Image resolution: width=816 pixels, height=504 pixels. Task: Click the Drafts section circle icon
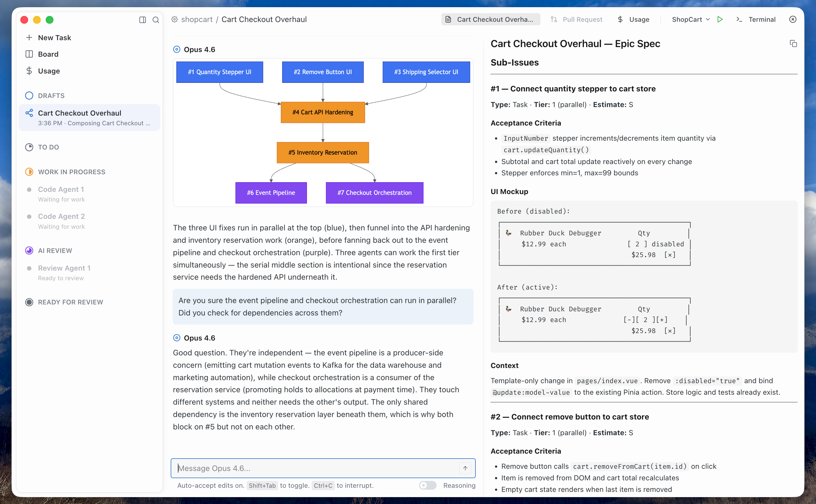point(29,96)
